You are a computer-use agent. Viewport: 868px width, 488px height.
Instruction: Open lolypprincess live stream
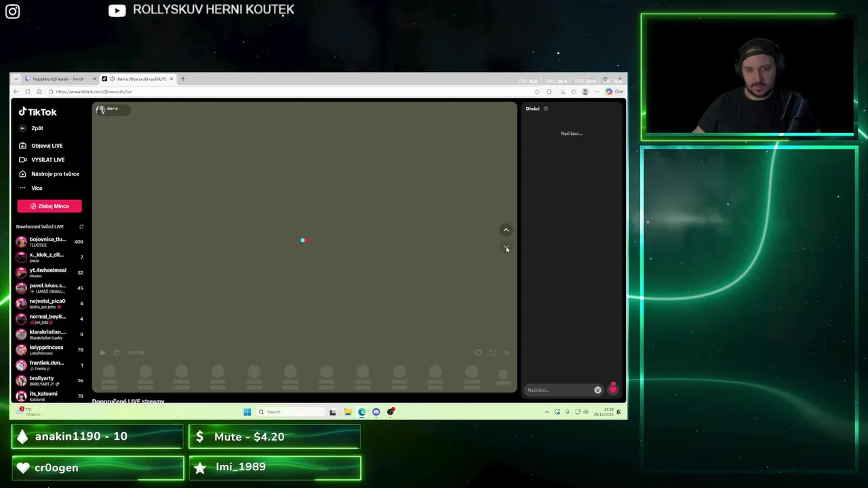(50, 350)
